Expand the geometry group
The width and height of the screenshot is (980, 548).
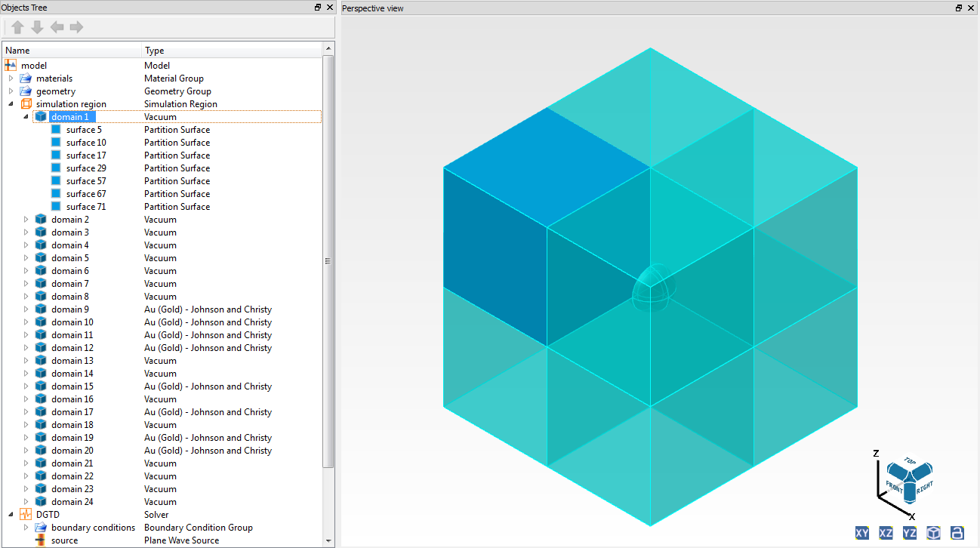coord(11,91)
